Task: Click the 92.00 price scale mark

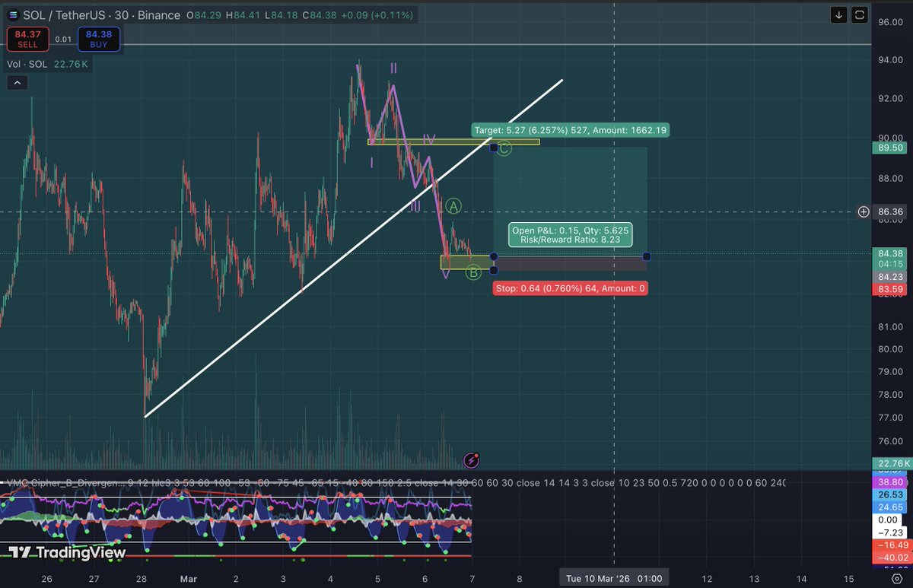Action: coord(890,99)
